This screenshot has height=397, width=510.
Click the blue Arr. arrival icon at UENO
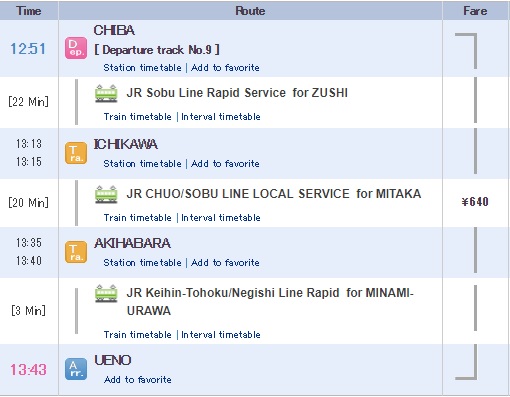[x=76, y=369]
